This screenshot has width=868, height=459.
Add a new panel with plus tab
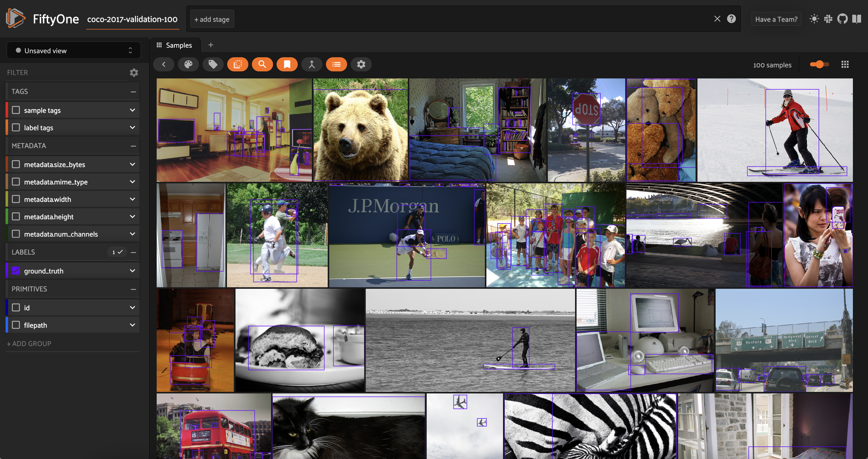point(211,45)
